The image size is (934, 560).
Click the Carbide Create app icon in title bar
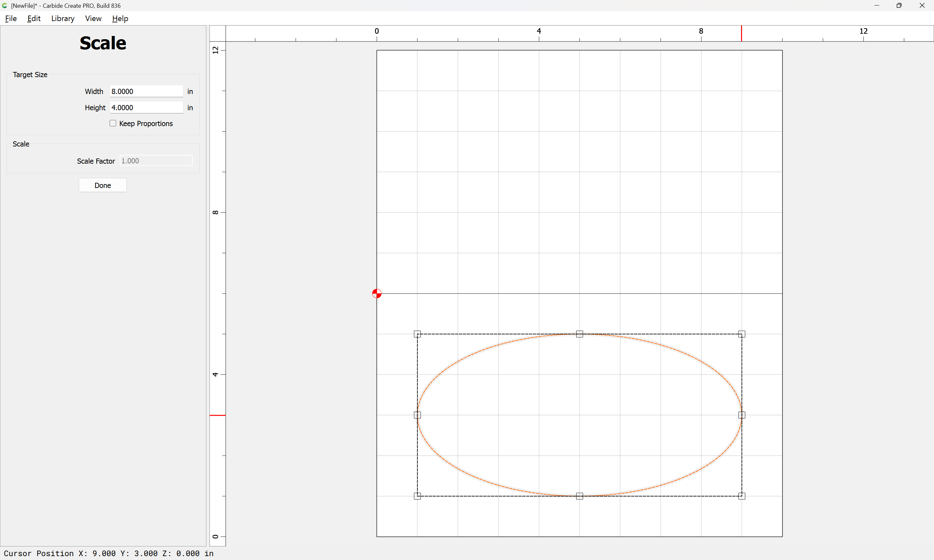[5, 6]
